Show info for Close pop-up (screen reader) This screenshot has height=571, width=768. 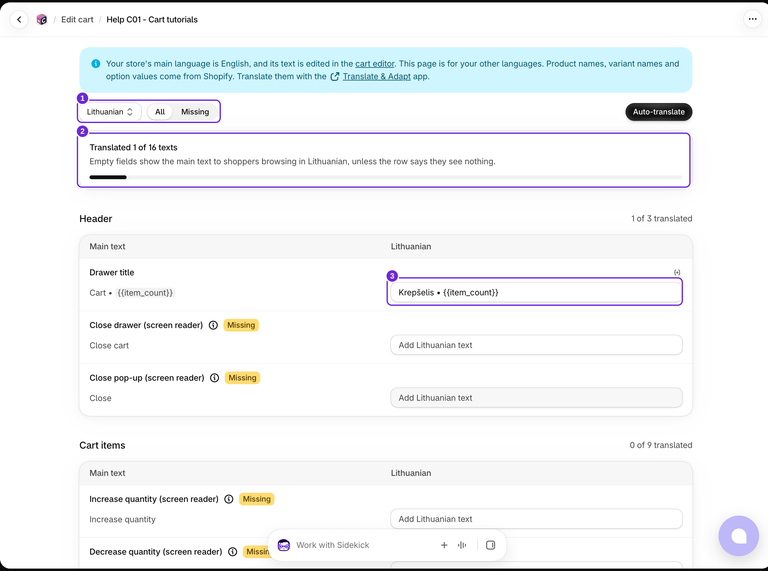(215, 378)
